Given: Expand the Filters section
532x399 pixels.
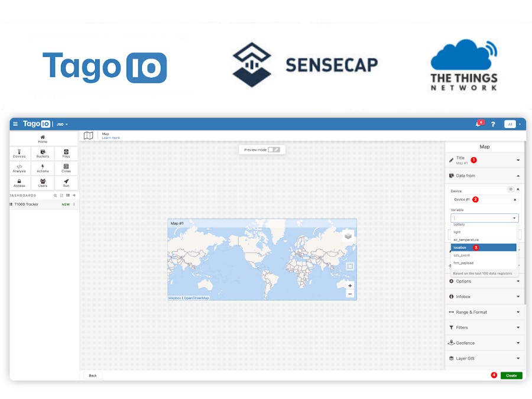Looking at the screenshot, I should click(x=485, y=327).
